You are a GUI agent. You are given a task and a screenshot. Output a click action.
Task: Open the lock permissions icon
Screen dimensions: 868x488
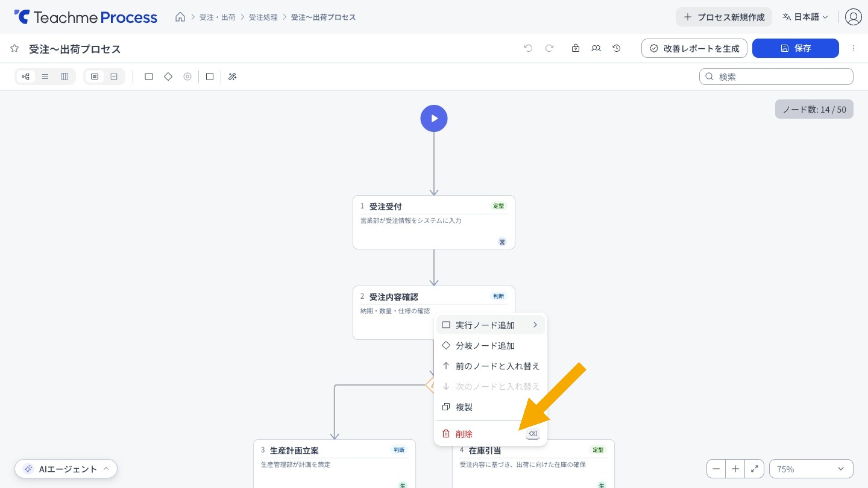pos(576,48)
